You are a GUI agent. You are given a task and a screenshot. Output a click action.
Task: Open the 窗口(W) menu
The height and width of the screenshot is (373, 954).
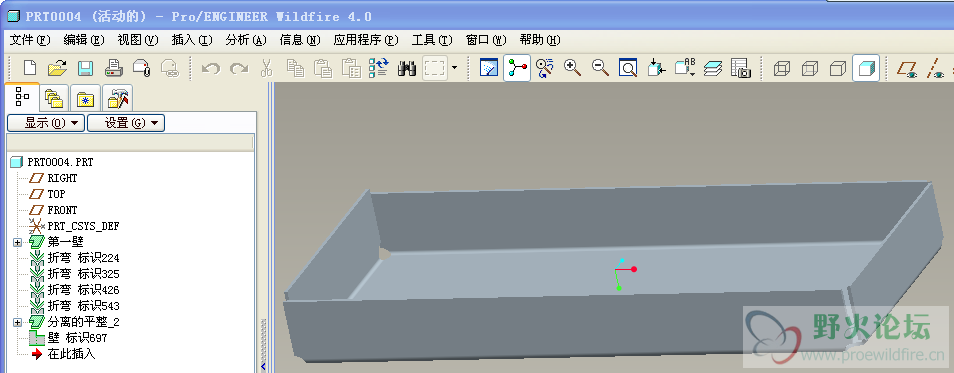486,40
